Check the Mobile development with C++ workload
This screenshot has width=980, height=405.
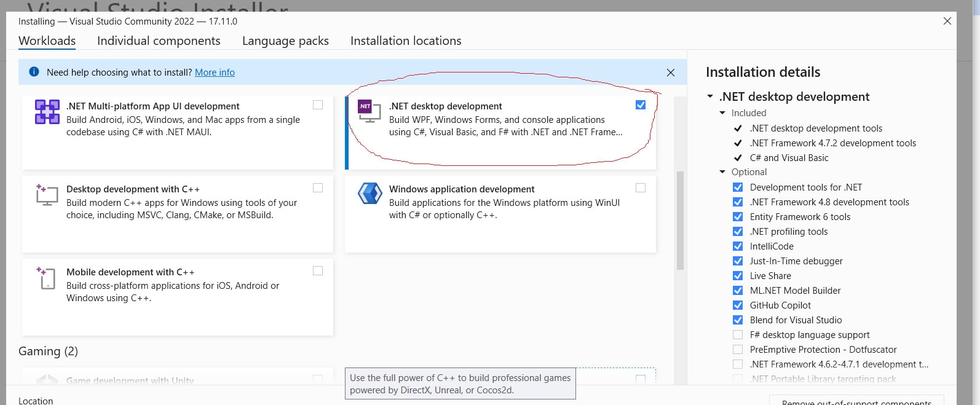(318, 271)
